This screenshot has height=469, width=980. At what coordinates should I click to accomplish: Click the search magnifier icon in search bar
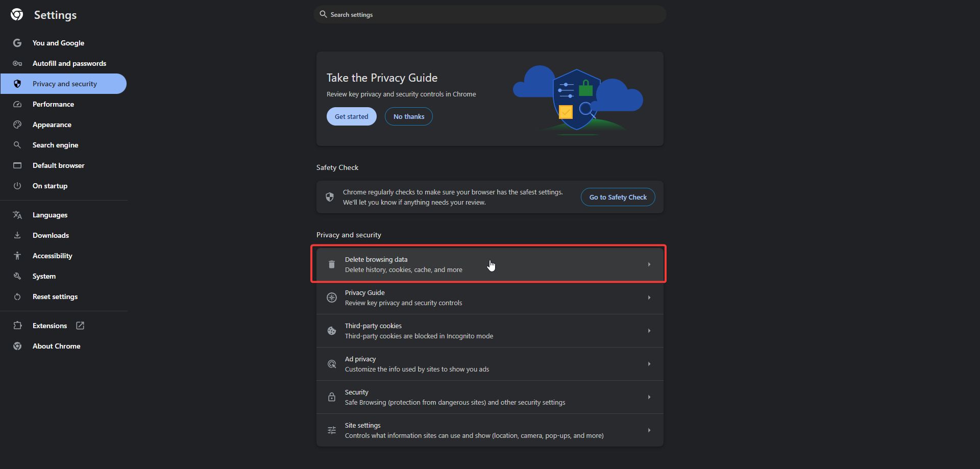coord(323,14)
